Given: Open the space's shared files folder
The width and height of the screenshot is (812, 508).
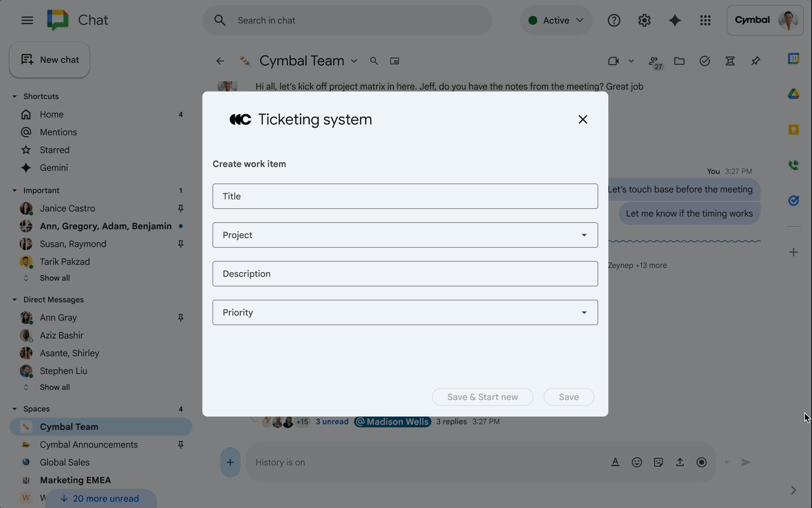Looking at the screenshot, I should coord(679,60).
